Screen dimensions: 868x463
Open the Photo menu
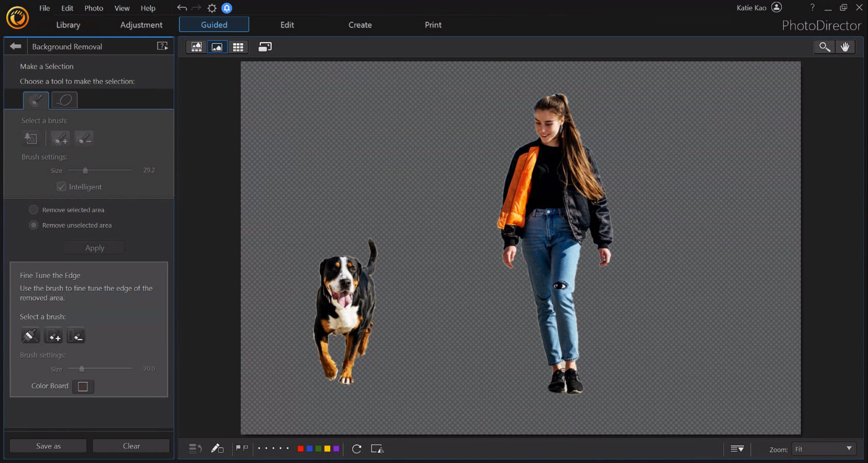coord(94,8)
